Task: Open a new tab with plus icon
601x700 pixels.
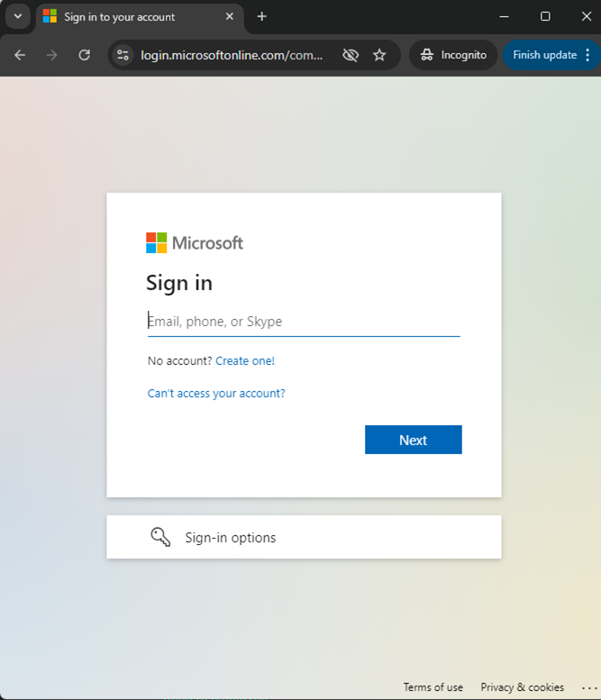Action: [x=262, y=16]
